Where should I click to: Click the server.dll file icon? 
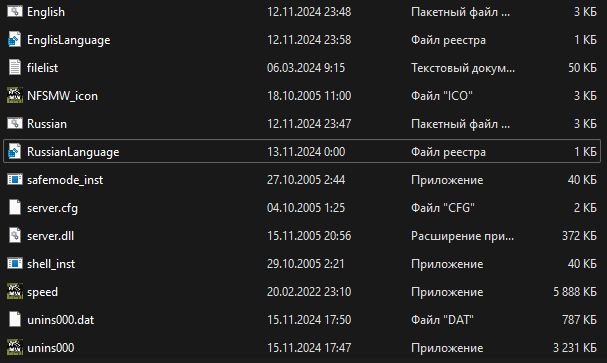tap(15, 235)
